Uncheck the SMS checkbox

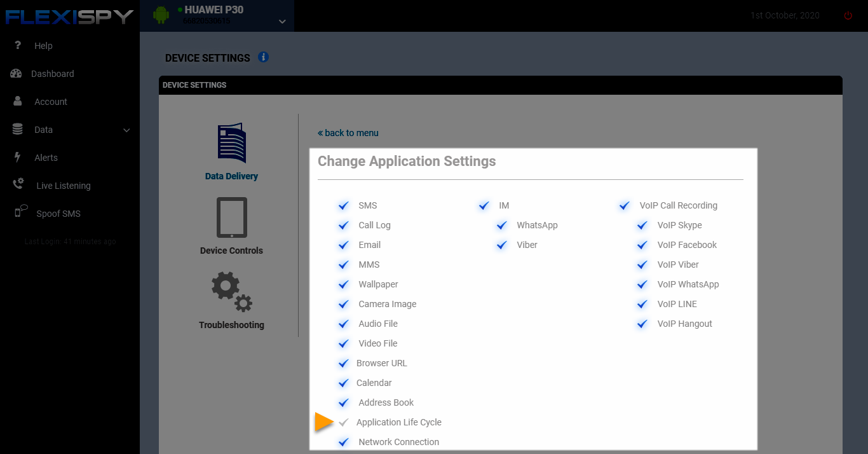(344, 205)
